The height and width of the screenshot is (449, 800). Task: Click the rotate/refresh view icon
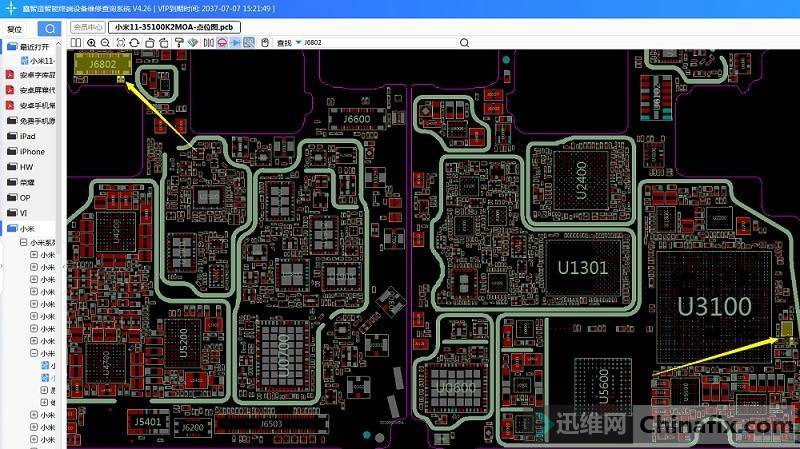tap(135, 43)
